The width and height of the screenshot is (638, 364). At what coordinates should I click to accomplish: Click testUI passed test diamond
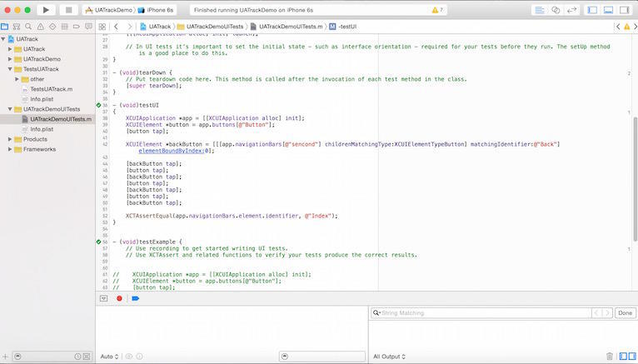98,105
